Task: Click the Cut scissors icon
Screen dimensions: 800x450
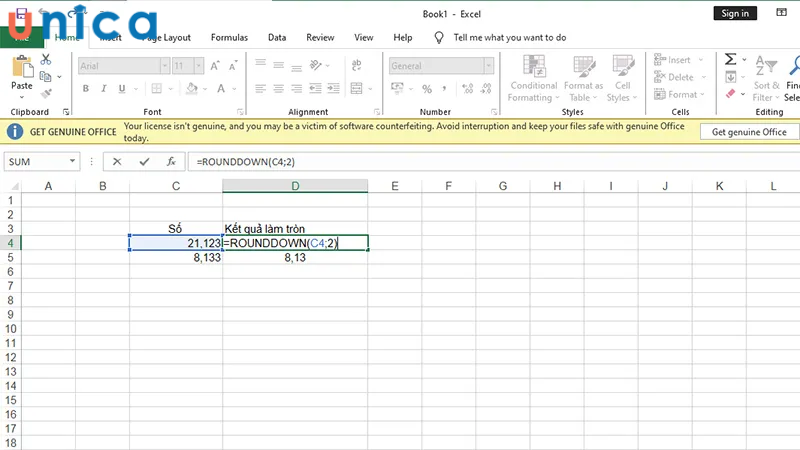Action: click(46, 60)
